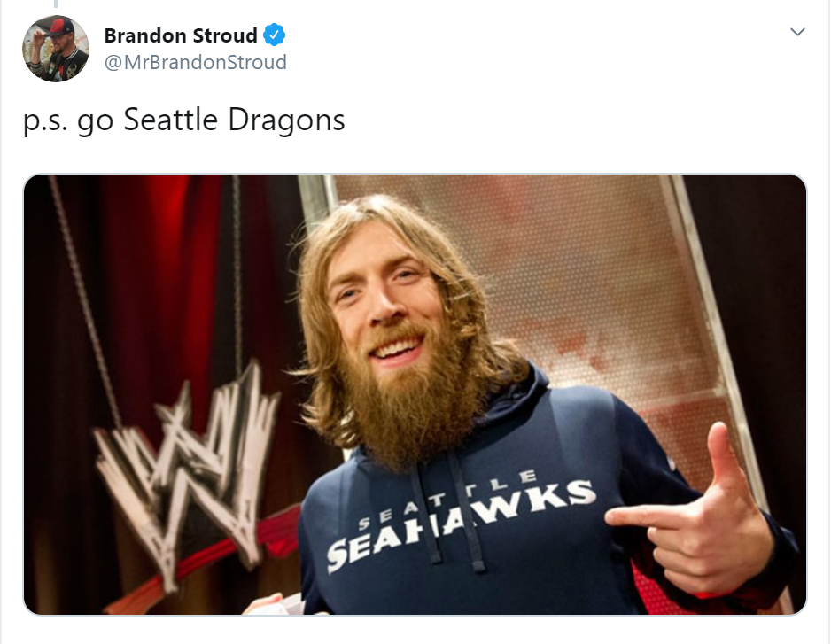
Task: Select the tweet text about Seattle Dragons
Action: tap(184, 120)
